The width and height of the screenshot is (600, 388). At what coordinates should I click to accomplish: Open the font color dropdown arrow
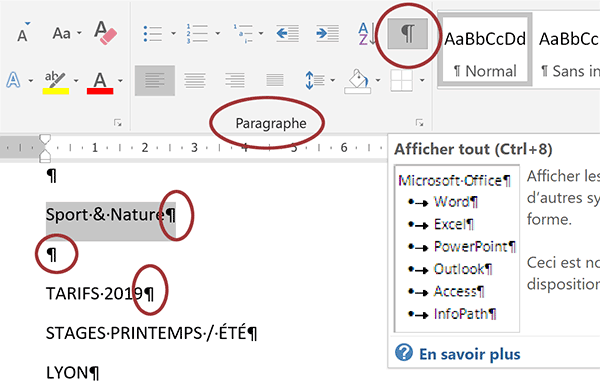click(x=120, y=81)
